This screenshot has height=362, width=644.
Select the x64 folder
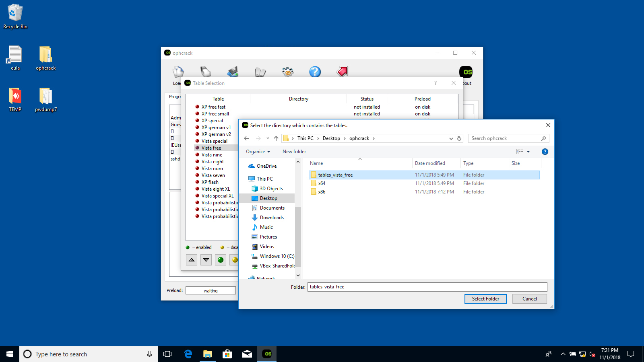click(424, 183)
